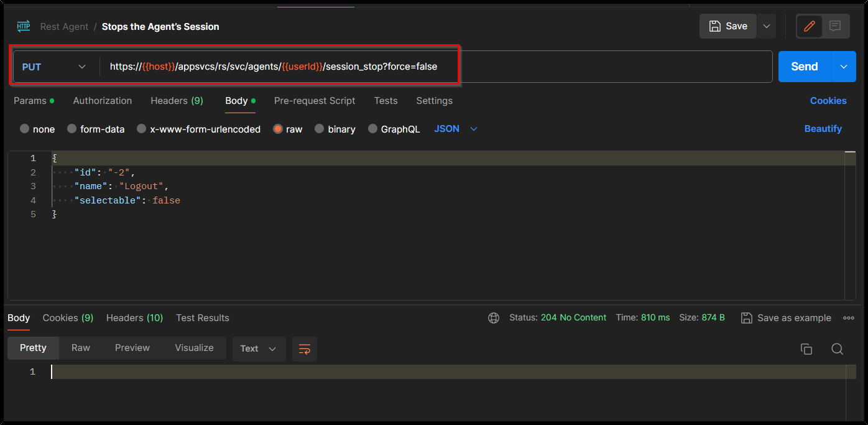This screenshot has height=425, width=868.
Task: Open the Settings tab
Action: [434, 101]
